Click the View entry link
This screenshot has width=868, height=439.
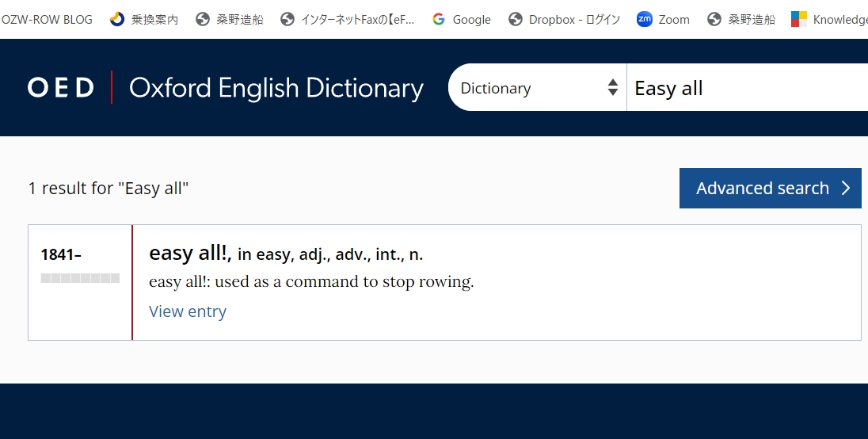point(188,311)
